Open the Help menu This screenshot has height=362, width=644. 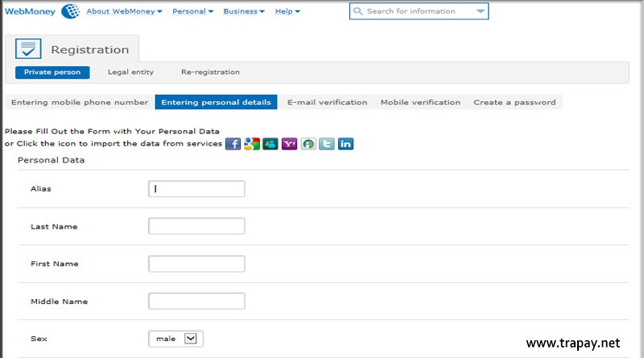[x=287, y=12]
